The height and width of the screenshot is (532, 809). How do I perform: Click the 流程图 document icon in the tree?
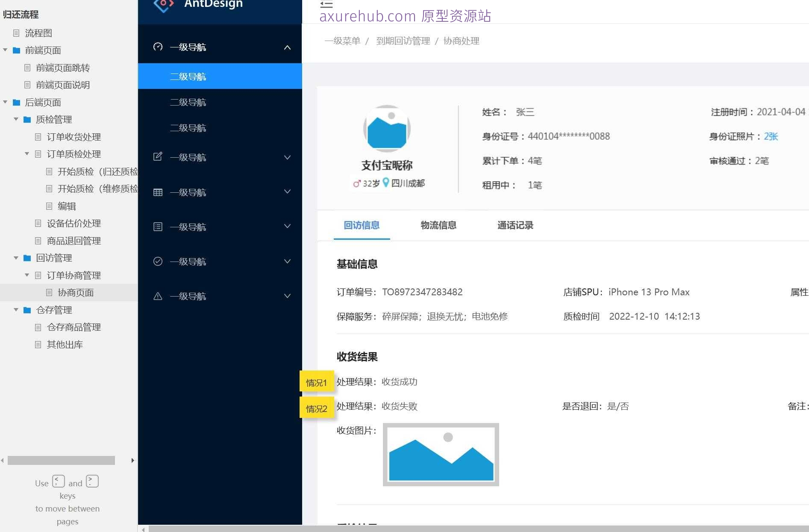[17, 33]
